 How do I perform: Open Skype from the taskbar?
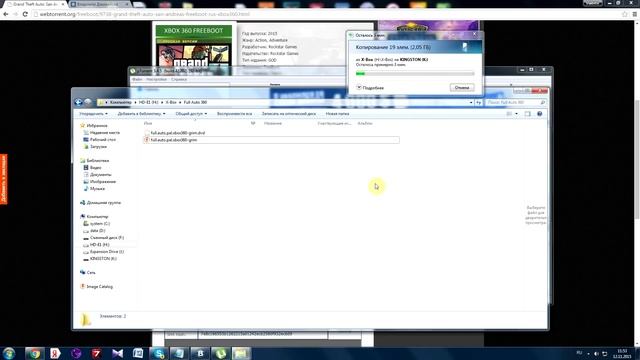[x=158, y=353]
